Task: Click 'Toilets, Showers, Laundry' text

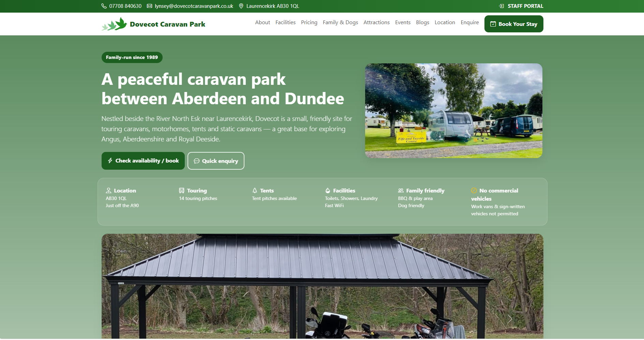Action: (x=351, y=199)
